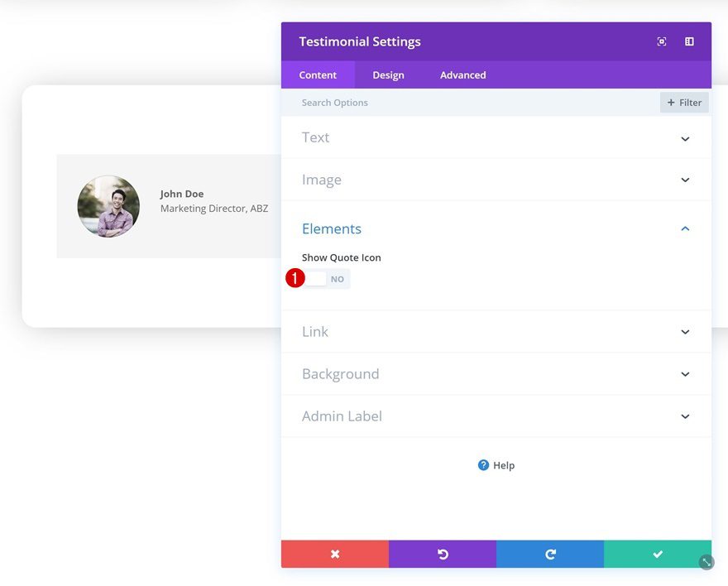Click the expand modal fullscreen icon
The image size is (728, 586).
[x=661, y=41]
